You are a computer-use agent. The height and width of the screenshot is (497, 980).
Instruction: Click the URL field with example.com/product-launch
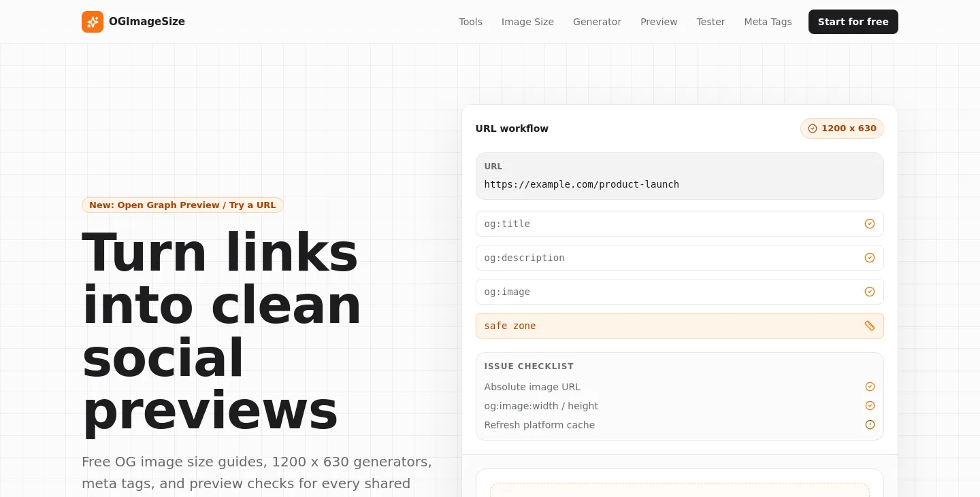click(x=680, y=176)
